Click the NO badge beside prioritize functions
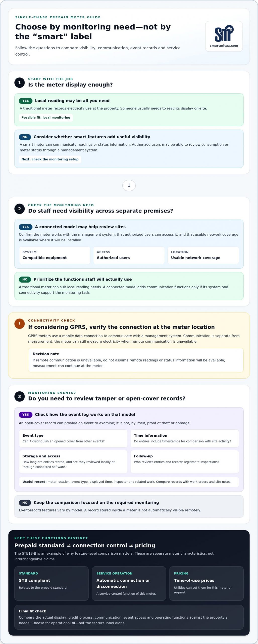 point(25,279)
